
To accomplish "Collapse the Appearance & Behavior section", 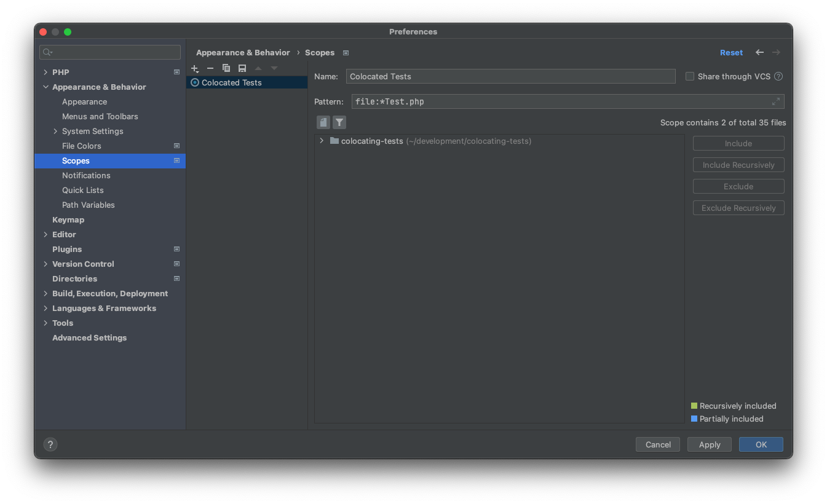I will (x=46, y=87).
